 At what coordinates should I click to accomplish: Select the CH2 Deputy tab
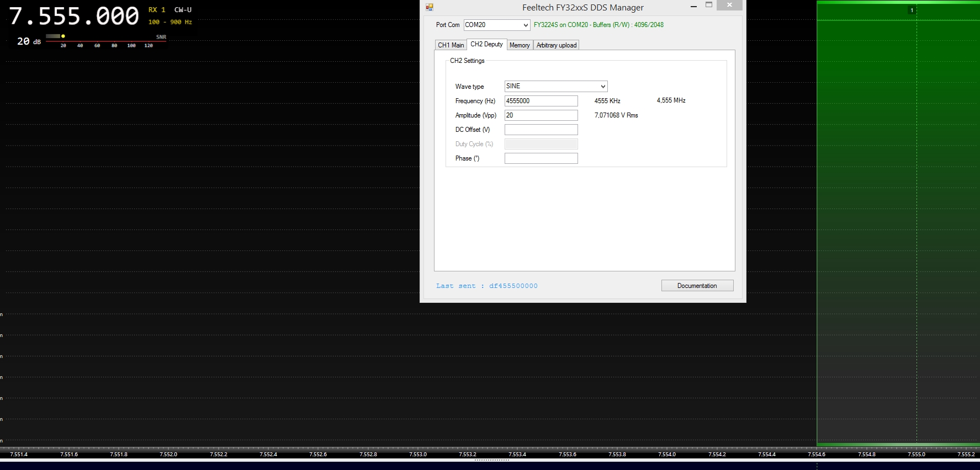pos(486,44)
